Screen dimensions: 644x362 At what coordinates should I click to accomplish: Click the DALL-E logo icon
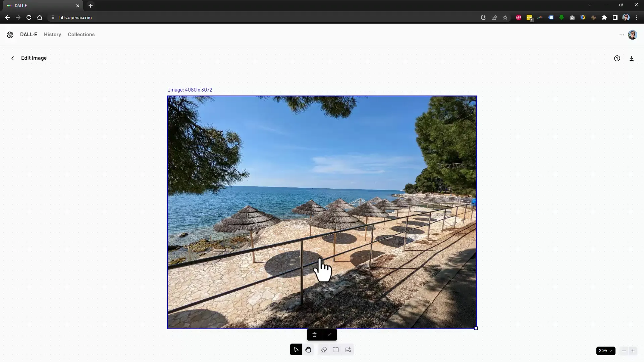tap(10, 35)
